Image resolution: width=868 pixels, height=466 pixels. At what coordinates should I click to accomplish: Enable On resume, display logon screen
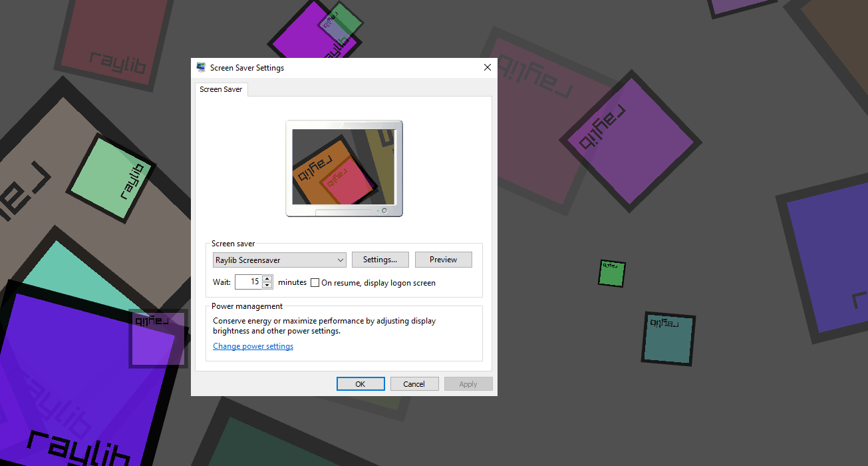(x=315, y=282)
